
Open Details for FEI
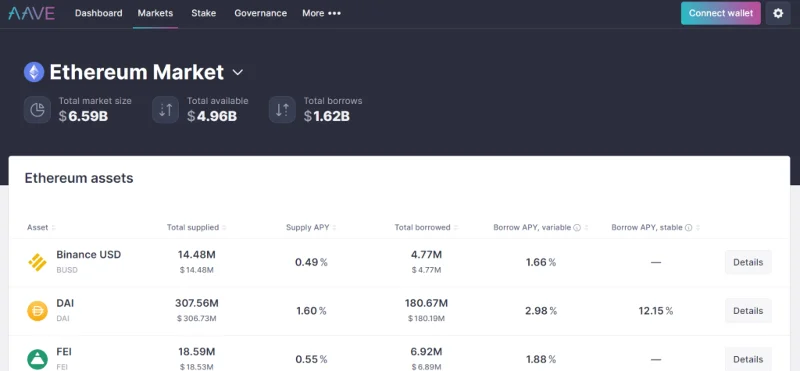pyautogui.click(x=748, y=359)
